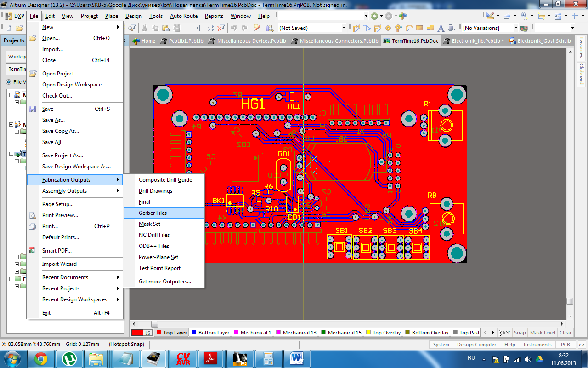Switch to PcbLib1.PcbLib document tab
This screenshot has height=368, width=588.
coord(181,41)
